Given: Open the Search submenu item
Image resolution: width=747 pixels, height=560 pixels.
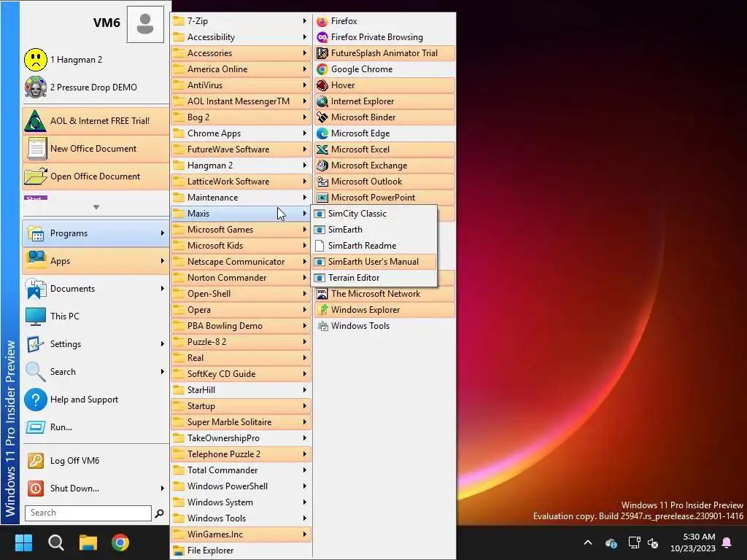Looking at the screenshot, I should pos(96,372).
